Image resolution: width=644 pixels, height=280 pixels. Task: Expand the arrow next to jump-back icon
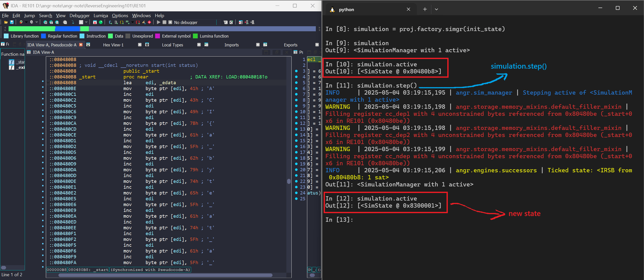pos(26,22)
